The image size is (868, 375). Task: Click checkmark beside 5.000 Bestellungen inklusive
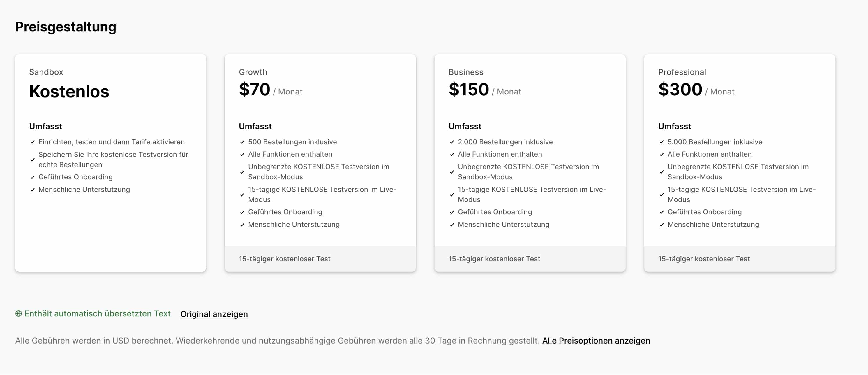(661, 142)
